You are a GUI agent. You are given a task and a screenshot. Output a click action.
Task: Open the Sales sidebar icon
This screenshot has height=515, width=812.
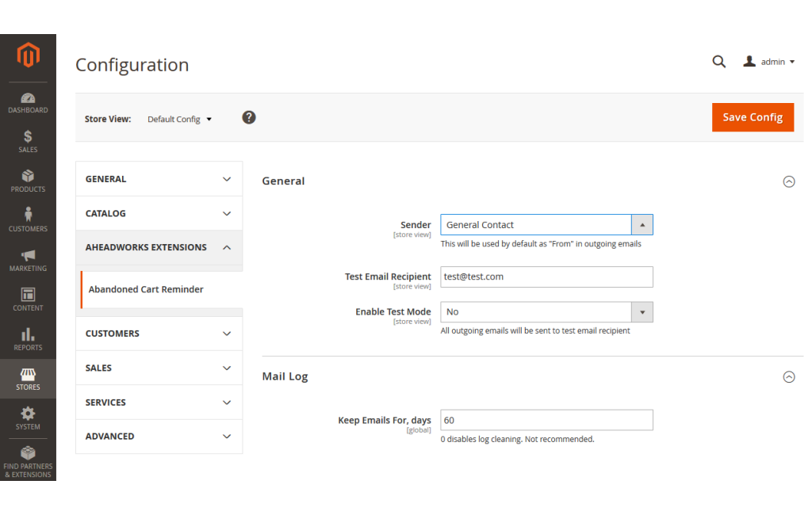[x=28, y=142]
